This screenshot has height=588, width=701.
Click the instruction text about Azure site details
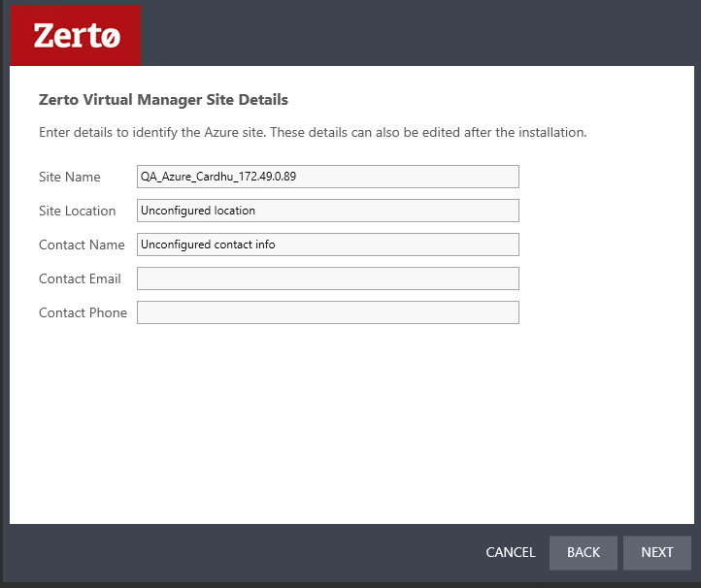(x=313, y=133)
